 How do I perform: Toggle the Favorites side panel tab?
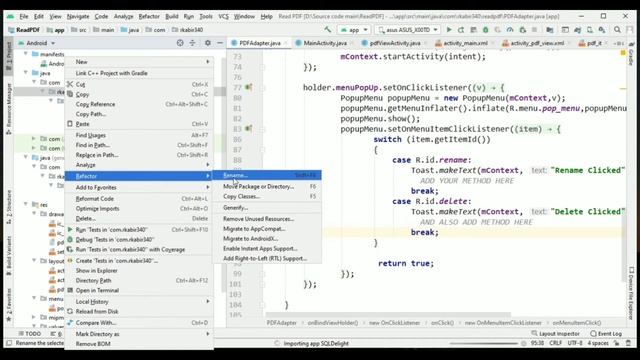[9, 304]
